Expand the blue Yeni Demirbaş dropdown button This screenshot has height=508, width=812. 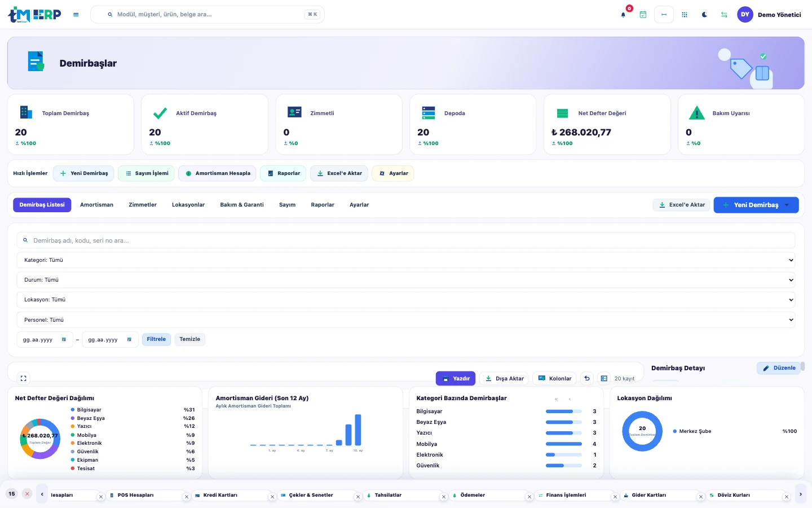(x=756, y=205)
